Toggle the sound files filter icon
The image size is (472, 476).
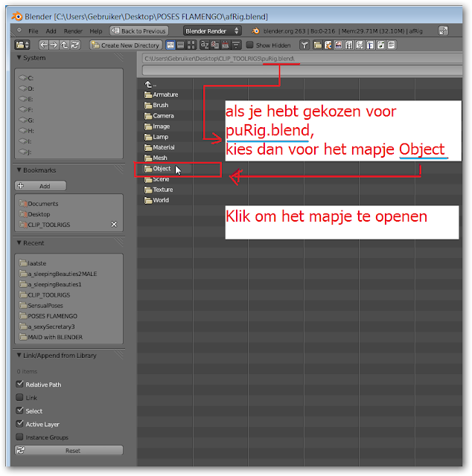(380, 45)
